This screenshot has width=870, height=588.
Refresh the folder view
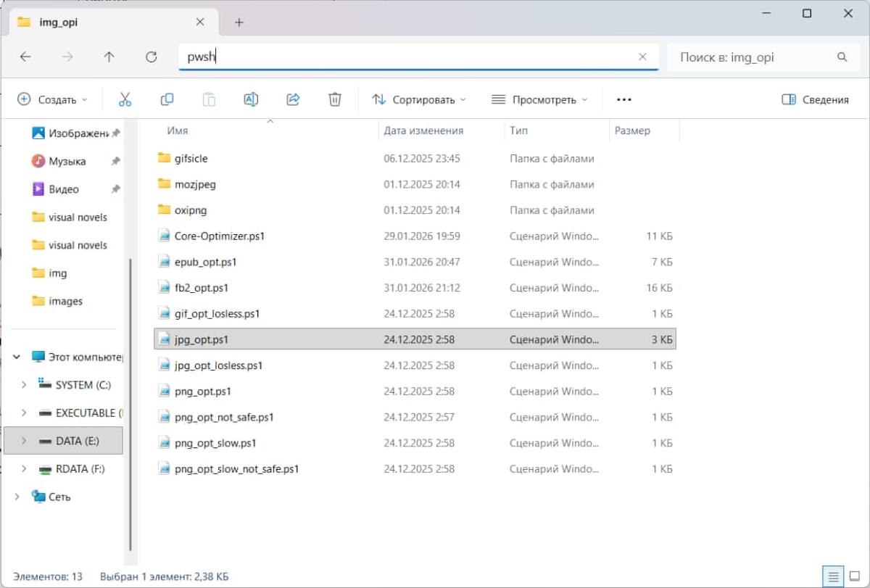point(152,57)
